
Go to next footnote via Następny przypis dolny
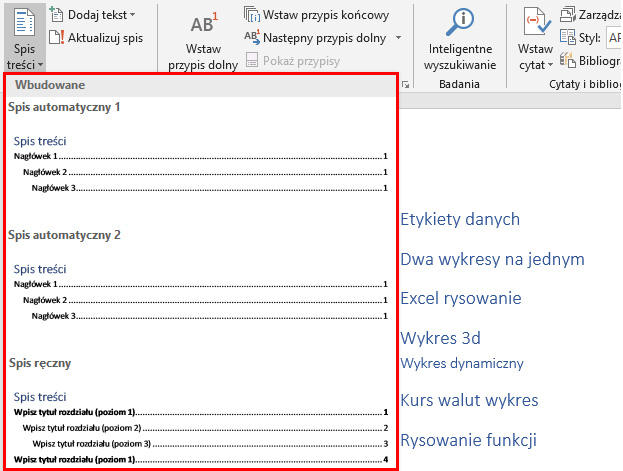click(x=253, y=37)
